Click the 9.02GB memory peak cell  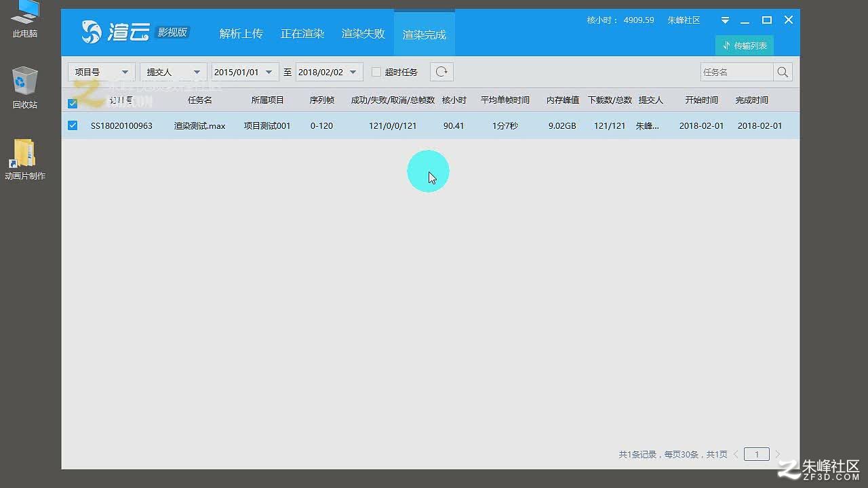click(x=562, y=126)
